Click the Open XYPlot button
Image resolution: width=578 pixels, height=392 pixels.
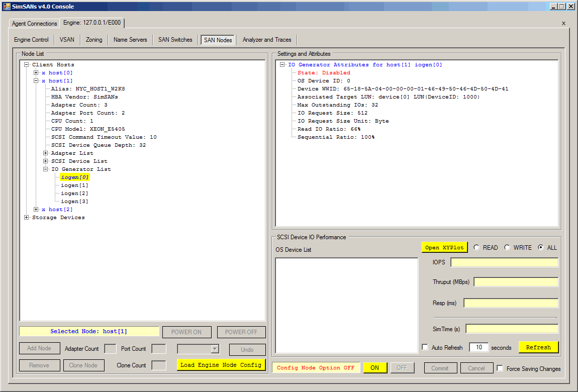[x=444, y=247]
